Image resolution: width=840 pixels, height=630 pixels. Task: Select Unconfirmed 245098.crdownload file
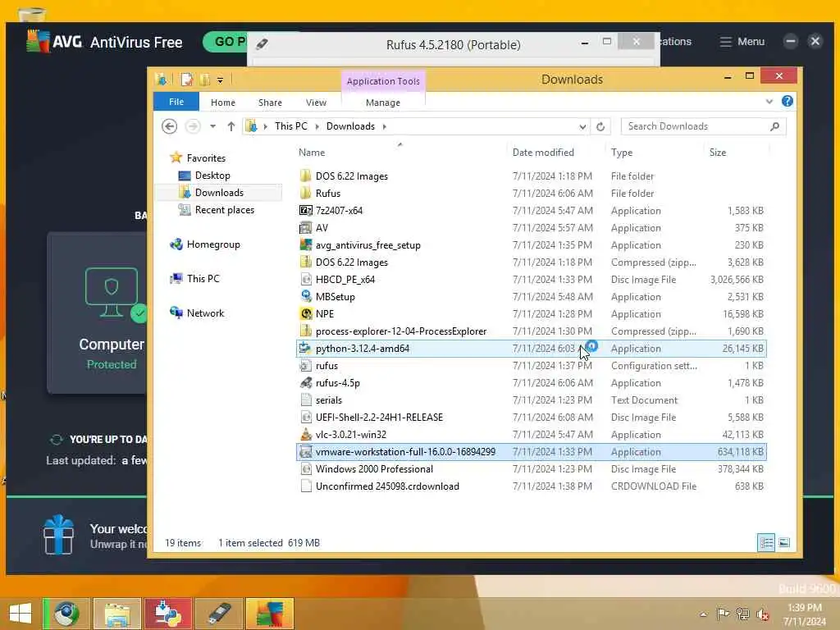click(x=531, y=486)
